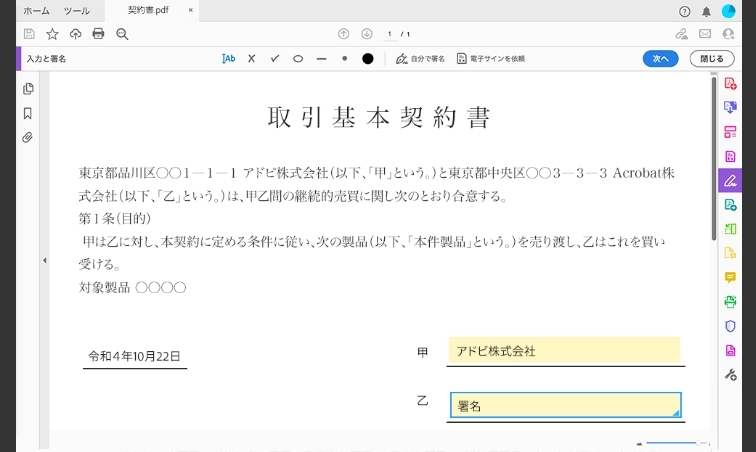Star the document as favorite
The width and height of the screenshot is (756, 452).
(x=52, y=34)
